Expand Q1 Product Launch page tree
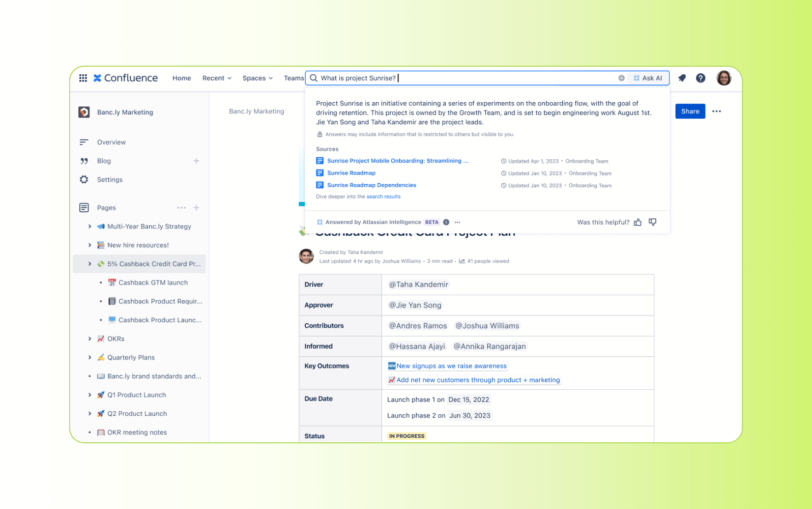 [x=90, y=395]
